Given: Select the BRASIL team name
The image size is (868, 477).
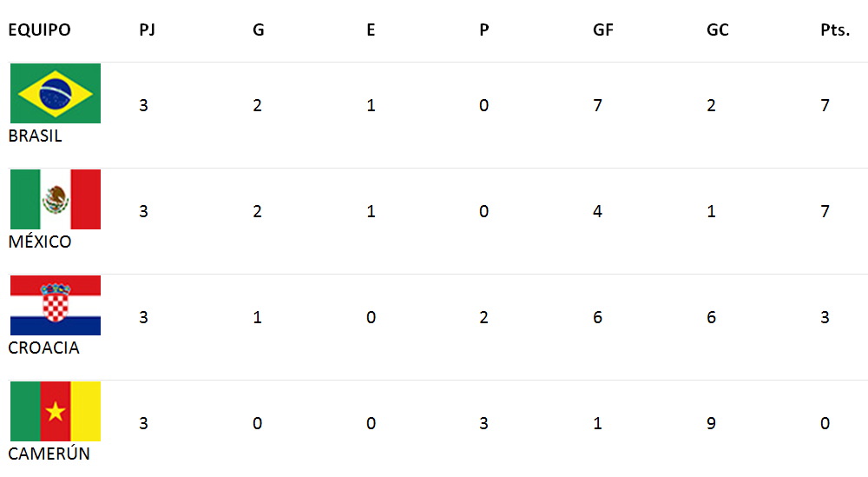Looking at the screenshot, I should tap(35, 136).
